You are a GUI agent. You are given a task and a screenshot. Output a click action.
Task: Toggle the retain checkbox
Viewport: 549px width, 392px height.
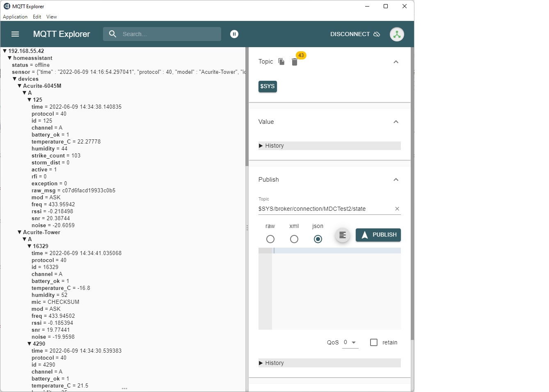(374, 342)
